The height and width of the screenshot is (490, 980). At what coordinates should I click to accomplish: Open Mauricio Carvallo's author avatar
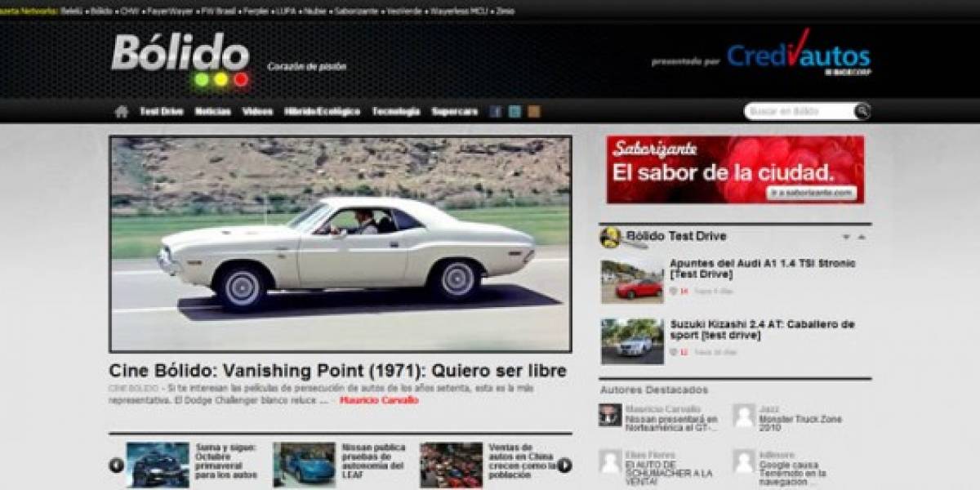[x=610, y=415]
